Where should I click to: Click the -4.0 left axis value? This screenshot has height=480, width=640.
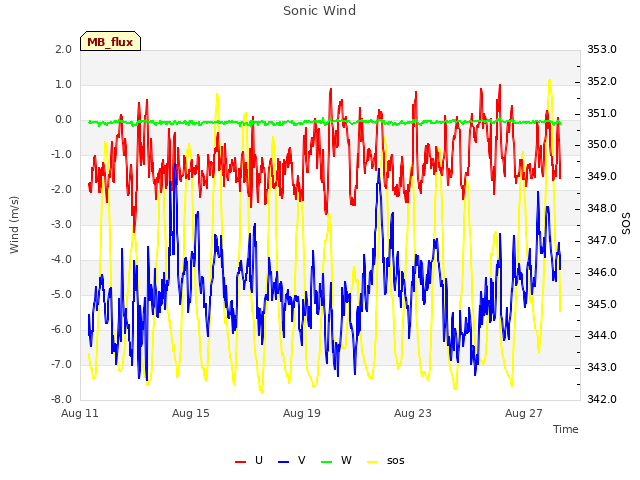[x=61, y=260]
